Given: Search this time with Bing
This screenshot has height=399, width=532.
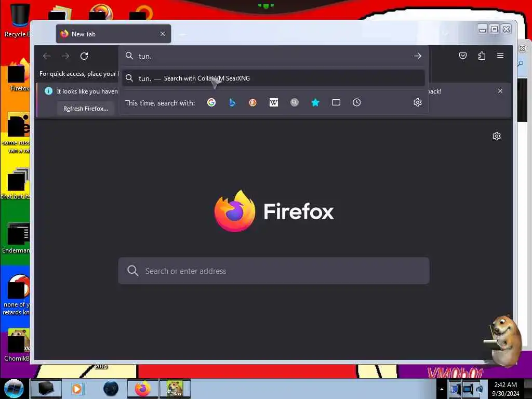Looking at the screenshot, I should (232, 102).
